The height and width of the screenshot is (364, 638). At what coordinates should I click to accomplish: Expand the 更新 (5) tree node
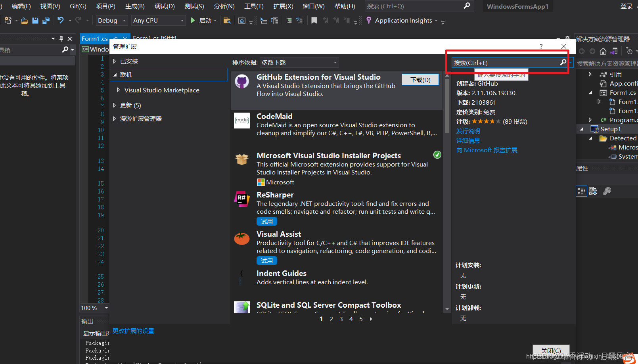[115, 105]
